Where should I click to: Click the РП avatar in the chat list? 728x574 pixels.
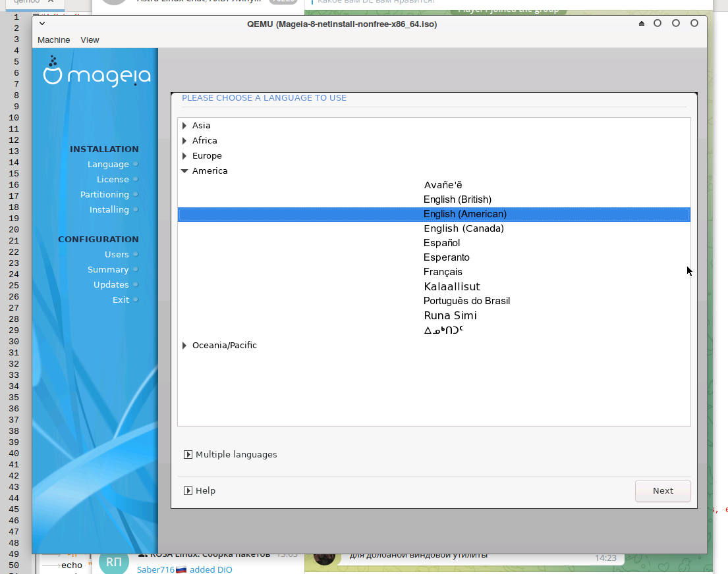coord(114,563)
